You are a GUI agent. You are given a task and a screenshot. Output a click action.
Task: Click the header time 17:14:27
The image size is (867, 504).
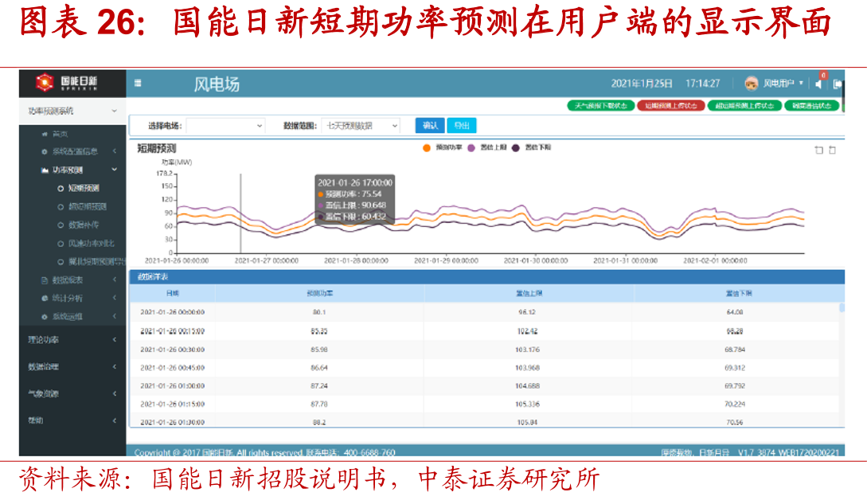(x=703, y=84)
